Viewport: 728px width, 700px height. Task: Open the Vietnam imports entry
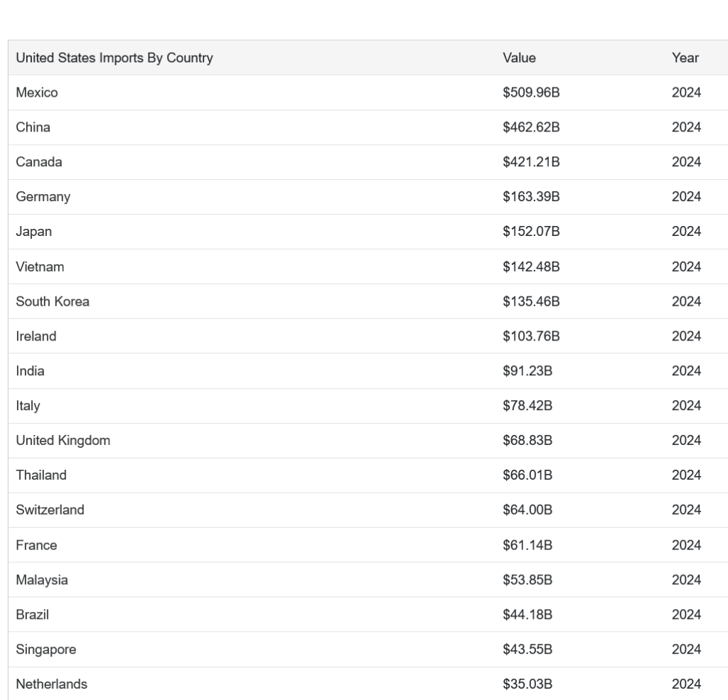pyautogui.click(x=40, y=266)
